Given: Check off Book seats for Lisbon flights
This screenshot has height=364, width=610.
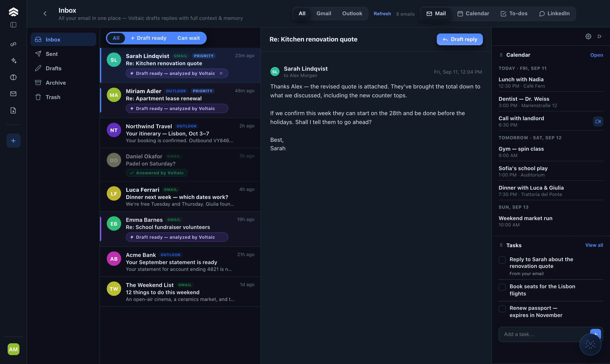Looking at the screenshot, I should (x=502, y=287).
